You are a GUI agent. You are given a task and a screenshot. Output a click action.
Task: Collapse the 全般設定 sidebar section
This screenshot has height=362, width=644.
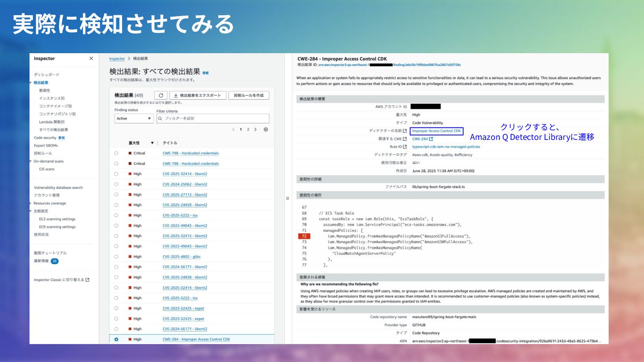pos(31,211)
